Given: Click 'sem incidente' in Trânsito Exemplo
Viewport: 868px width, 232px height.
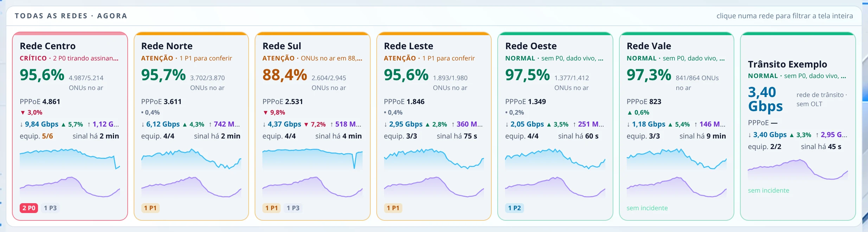Looking at the screenshot, I should [x=768, y=191].
